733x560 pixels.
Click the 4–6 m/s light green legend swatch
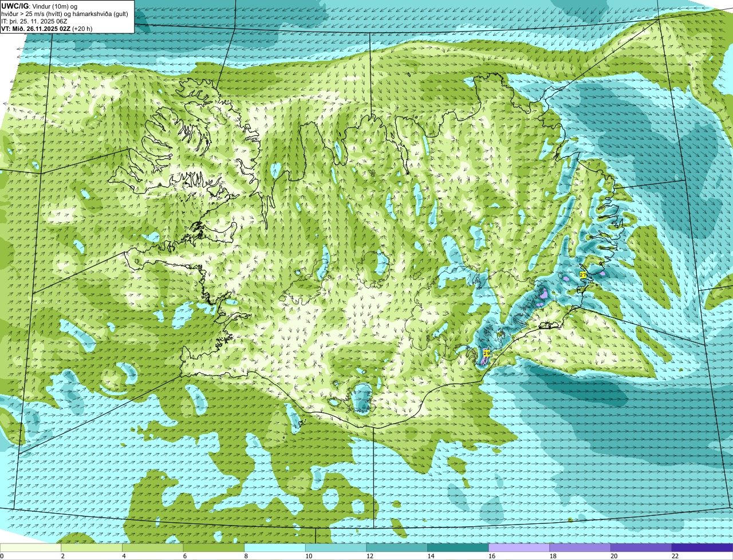pyautogui.click(x=152, y=548)
